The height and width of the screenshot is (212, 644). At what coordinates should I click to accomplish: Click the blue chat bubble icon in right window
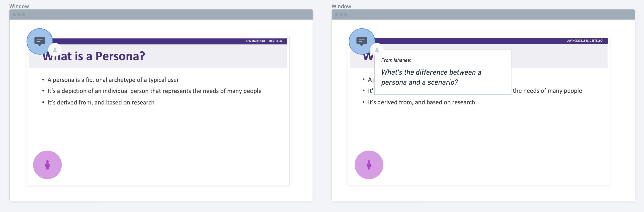(x=361, y=41)
